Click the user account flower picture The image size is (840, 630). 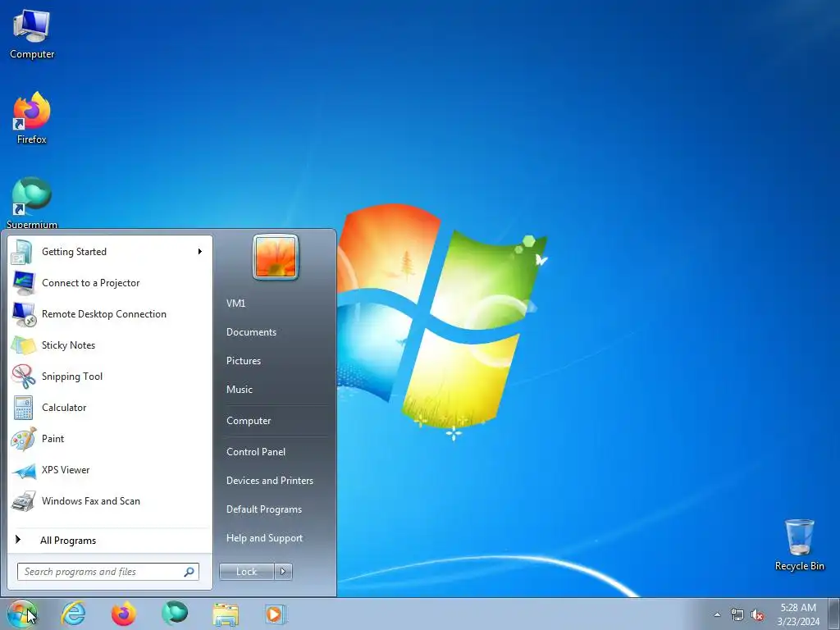point(276,257)
